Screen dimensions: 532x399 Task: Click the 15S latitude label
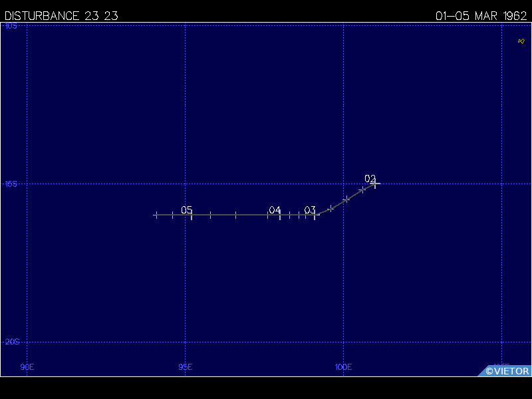coord(11,184)
